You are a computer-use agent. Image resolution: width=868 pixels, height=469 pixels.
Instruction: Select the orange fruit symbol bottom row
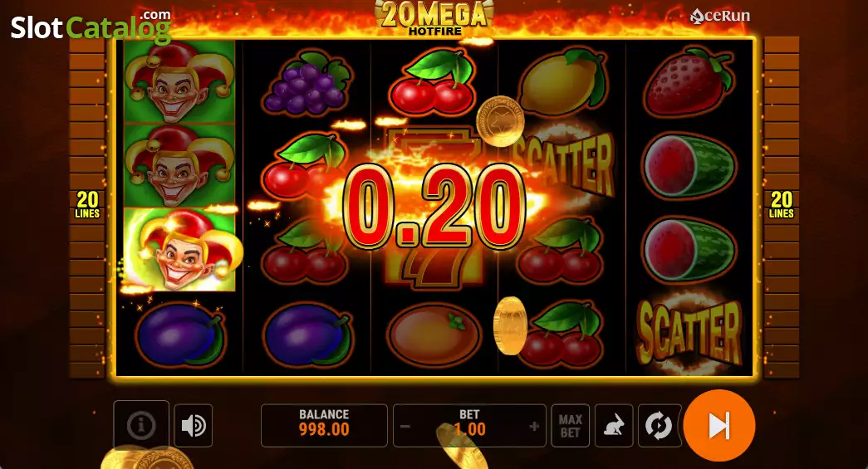point(434,334)
